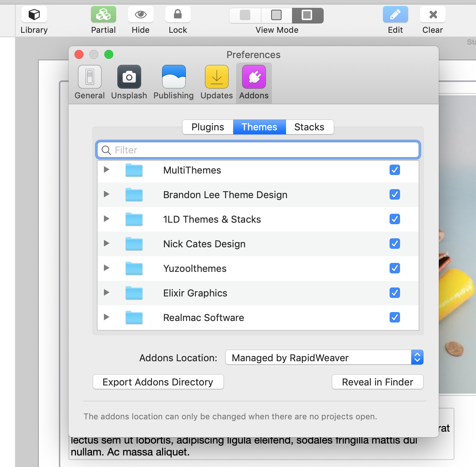Click the Elixir Graphics folder icon
Image resolution: width=476 pixels, height=467 pixels.
click(x=134, y=293)
